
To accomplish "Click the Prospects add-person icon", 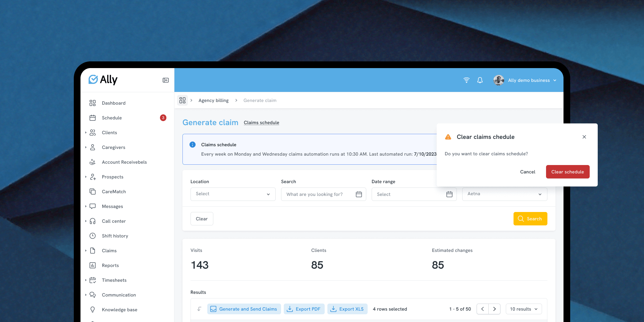I will (x=93, y=177).
